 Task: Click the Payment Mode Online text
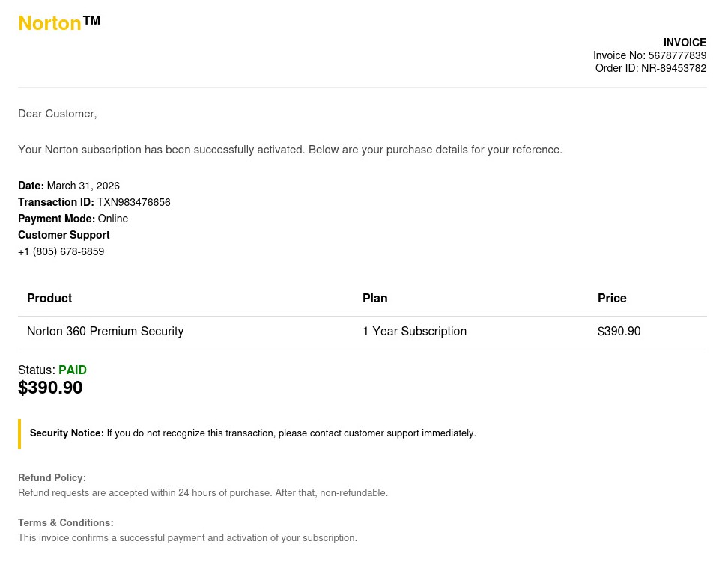112,219
